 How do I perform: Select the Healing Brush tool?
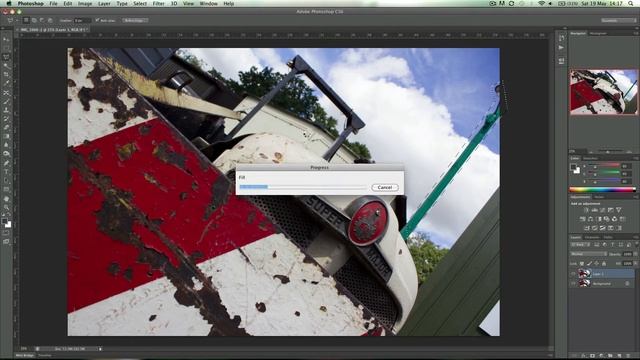coord(6,93)
